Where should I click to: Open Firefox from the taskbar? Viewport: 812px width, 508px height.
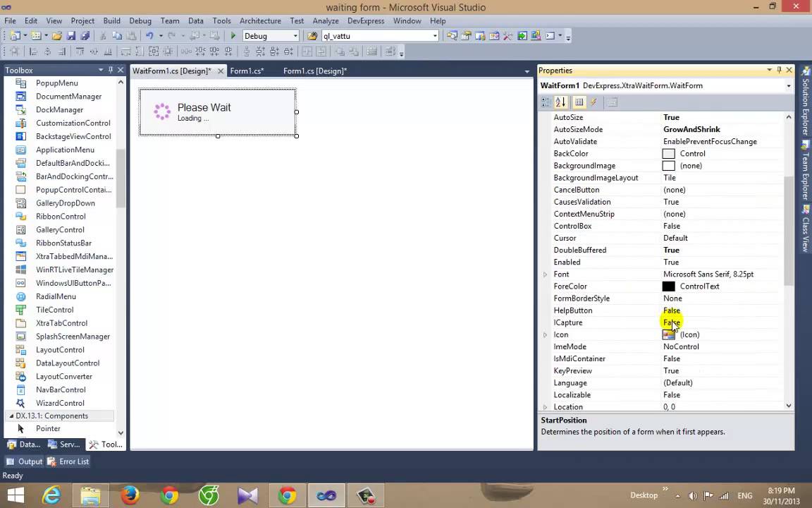tap(130, 496)
